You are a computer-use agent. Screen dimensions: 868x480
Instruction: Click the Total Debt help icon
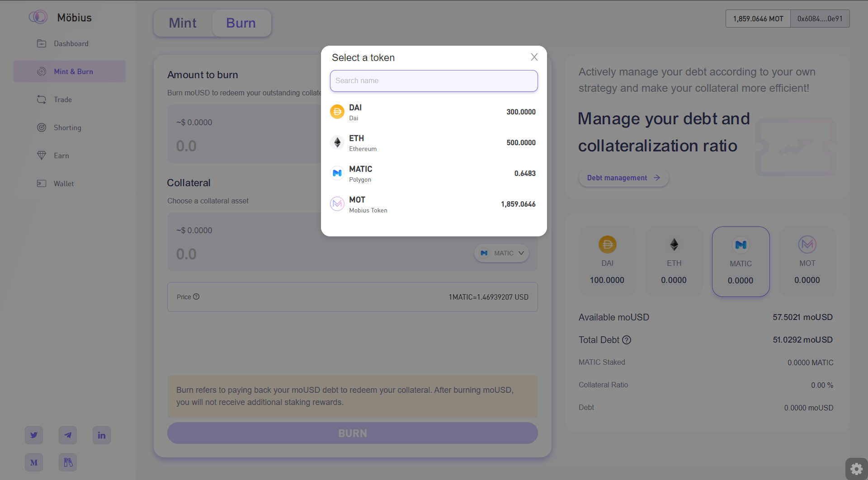click(x=627, y=340)
